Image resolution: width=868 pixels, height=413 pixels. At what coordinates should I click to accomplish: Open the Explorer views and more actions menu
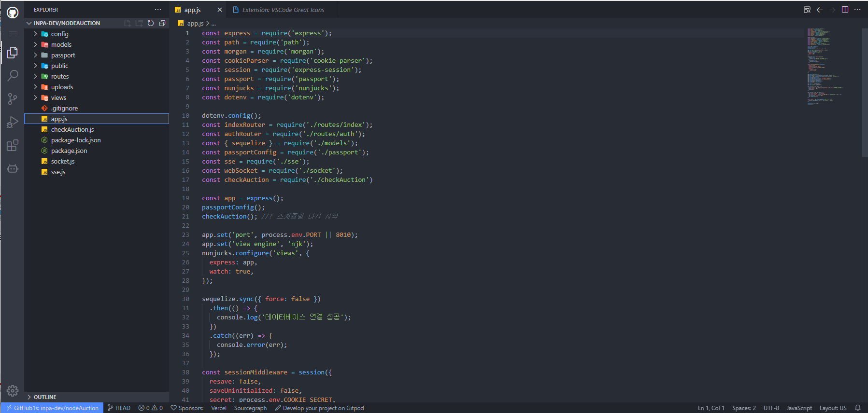158,10
